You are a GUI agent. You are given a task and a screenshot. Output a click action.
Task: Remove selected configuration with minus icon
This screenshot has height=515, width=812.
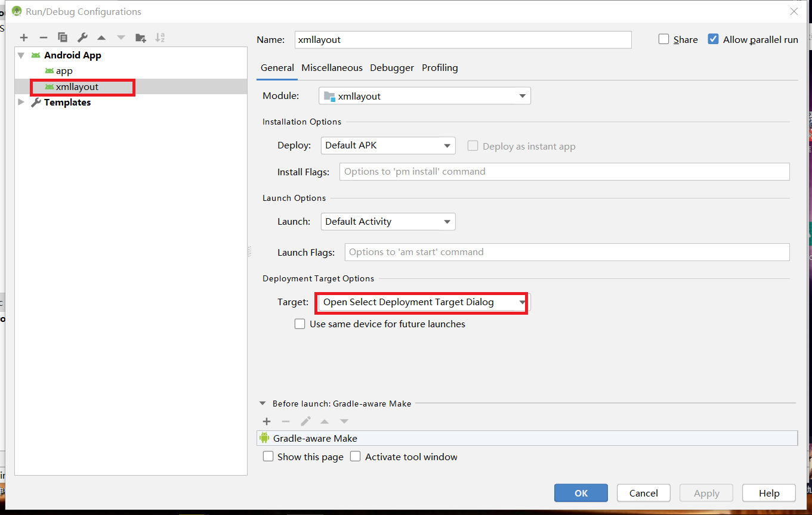click(43, 38)
